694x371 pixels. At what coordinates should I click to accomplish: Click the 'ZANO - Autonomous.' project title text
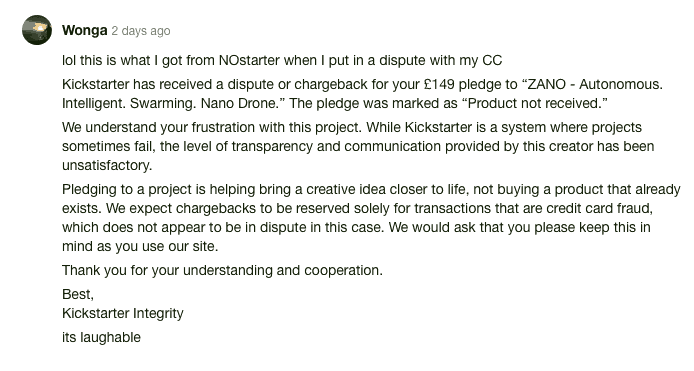[x=593, y=84]
